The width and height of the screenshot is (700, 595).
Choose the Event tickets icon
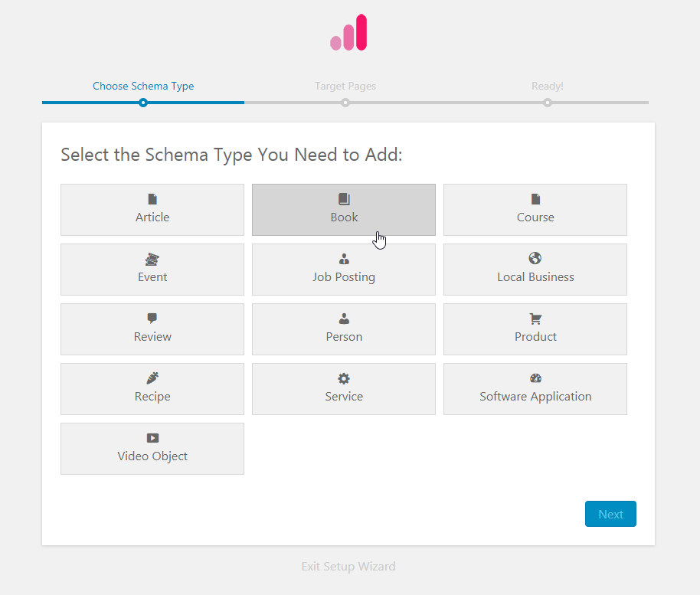(152, 259)
